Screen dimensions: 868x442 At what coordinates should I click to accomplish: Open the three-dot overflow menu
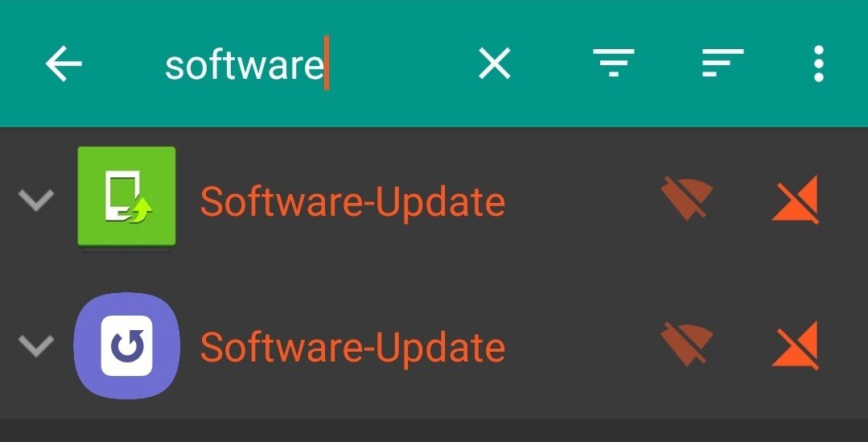[819, 64]
